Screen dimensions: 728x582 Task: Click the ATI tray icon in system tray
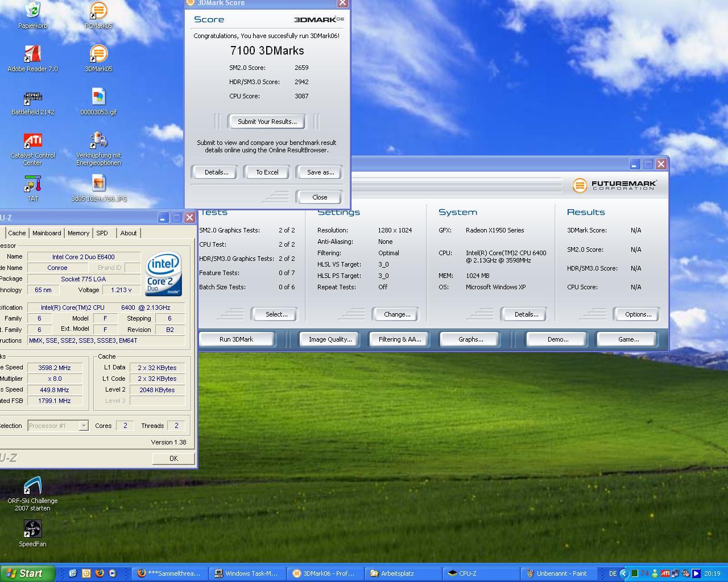pyautogui.click(x=665, y=573)
